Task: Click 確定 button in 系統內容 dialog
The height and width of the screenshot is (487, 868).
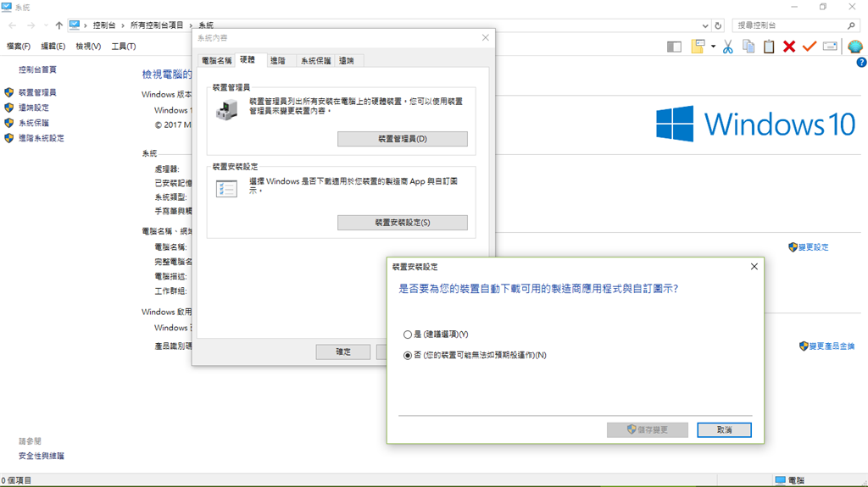Action: click(x=343, y=352)
